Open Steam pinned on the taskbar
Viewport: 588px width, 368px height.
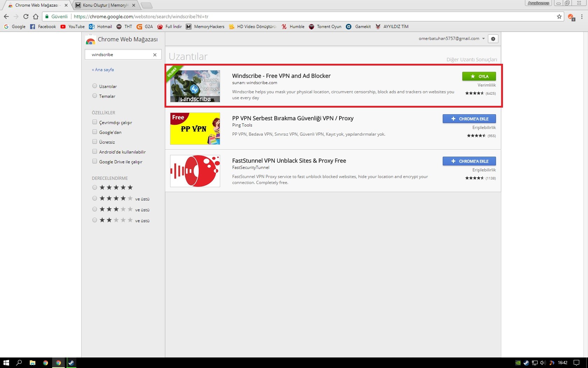coord(71,363)
